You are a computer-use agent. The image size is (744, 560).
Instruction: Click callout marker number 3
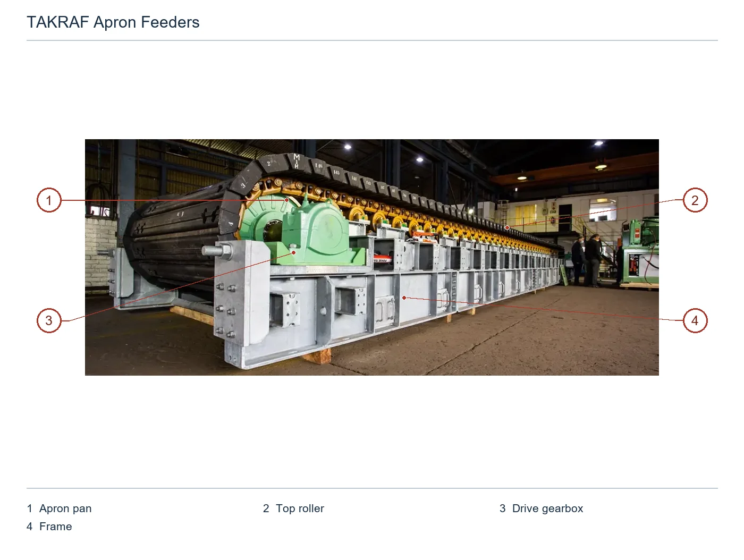tap(49, 320)
